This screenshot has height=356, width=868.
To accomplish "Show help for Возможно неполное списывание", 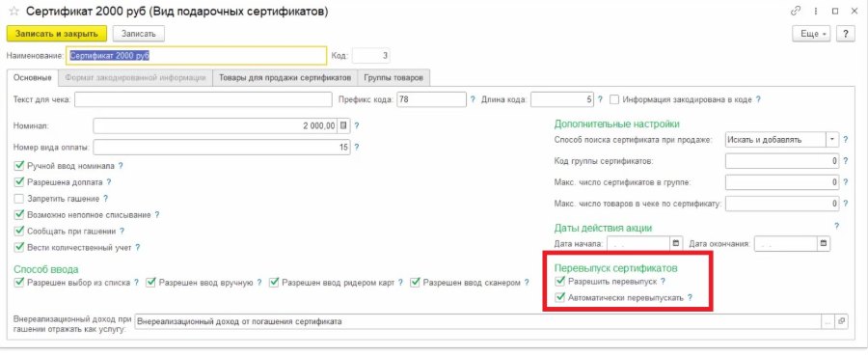I will click(x=156, y=214).
